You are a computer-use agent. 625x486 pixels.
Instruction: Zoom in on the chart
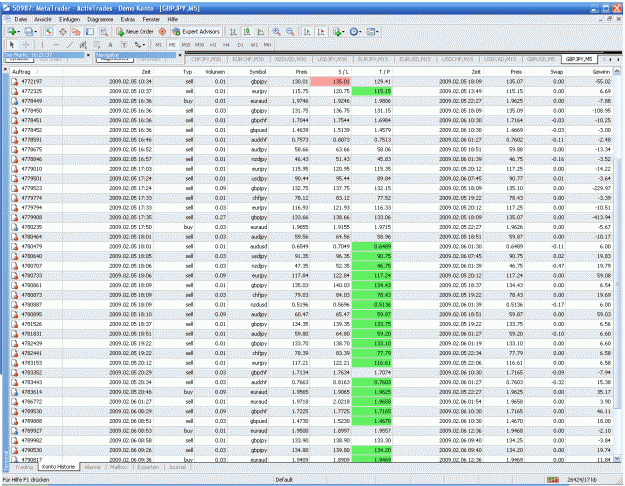click(276, 31)
